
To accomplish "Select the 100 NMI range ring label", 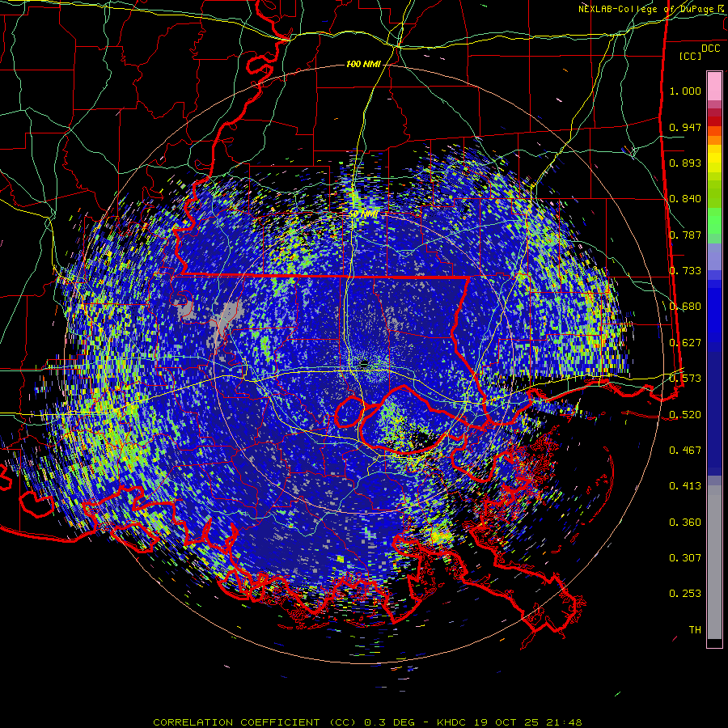I will (x=362, y=64).
